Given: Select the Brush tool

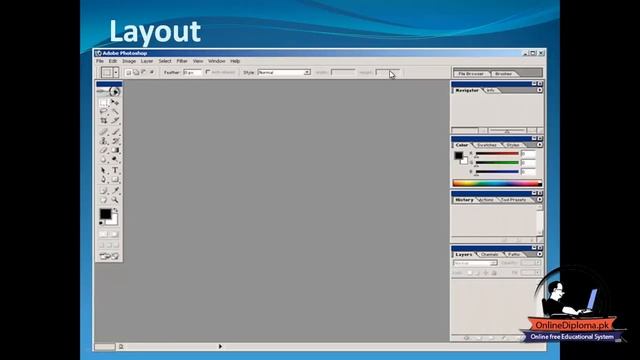Looking at the screenshot, I should click(115, 131).
